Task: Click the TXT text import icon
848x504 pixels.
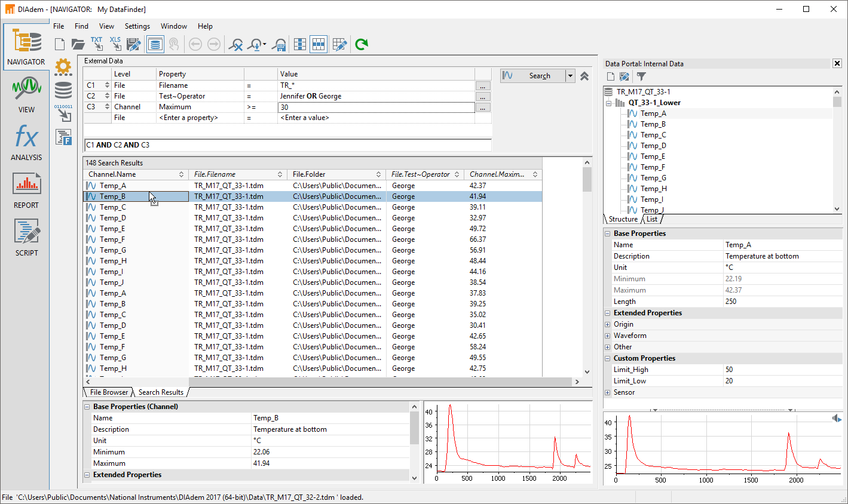Action: (97, 44)
